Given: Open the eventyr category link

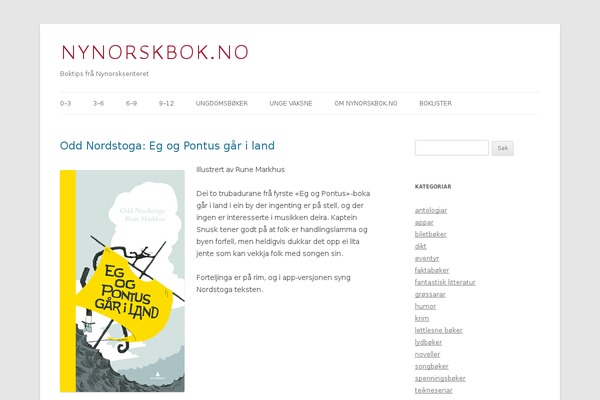Looking at the screenshot, I should pos(427,258).
